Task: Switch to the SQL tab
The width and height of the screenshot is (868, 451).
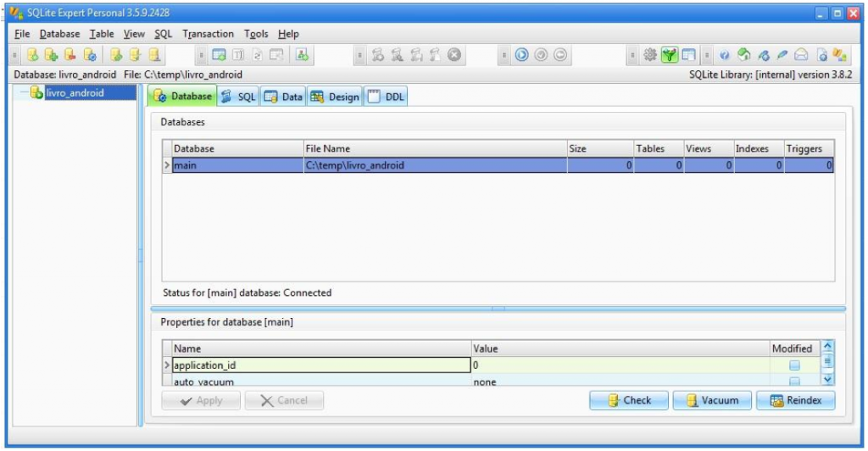Action: pos(238,97)
